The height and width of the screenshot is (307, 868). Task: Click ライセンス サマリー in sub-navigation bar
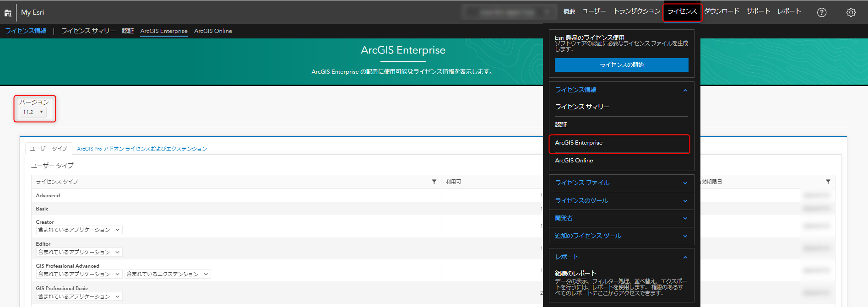(x=88, y=31)
